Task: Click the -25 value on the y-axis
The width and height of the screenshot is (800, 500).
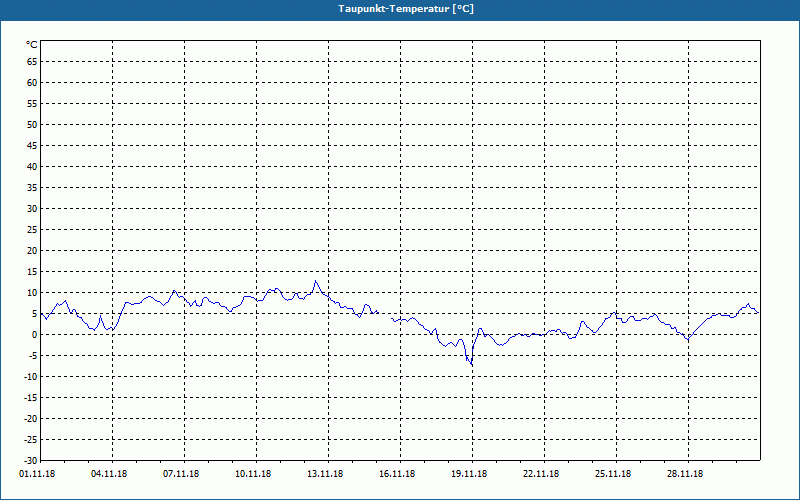Action: (x=31, y=440)
